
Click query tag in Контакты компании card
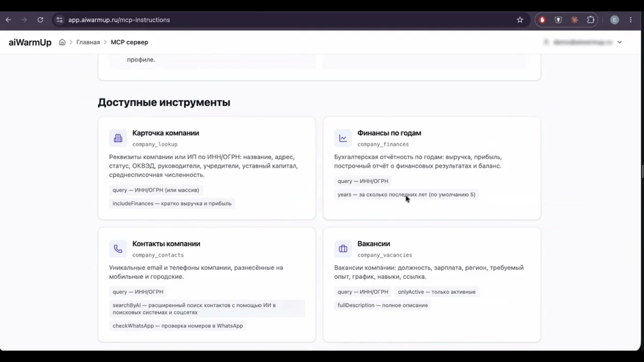click(138, 292)
